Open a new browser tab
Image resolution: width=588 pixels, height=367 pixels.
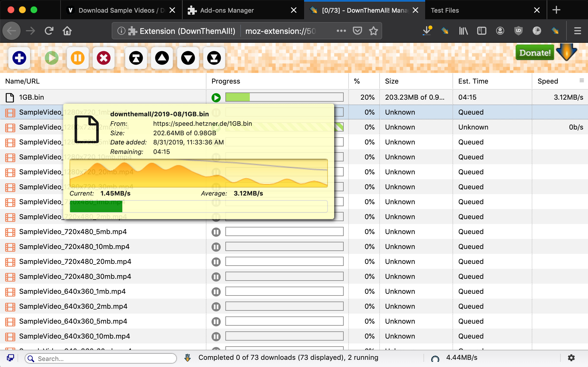pos(556,10)
